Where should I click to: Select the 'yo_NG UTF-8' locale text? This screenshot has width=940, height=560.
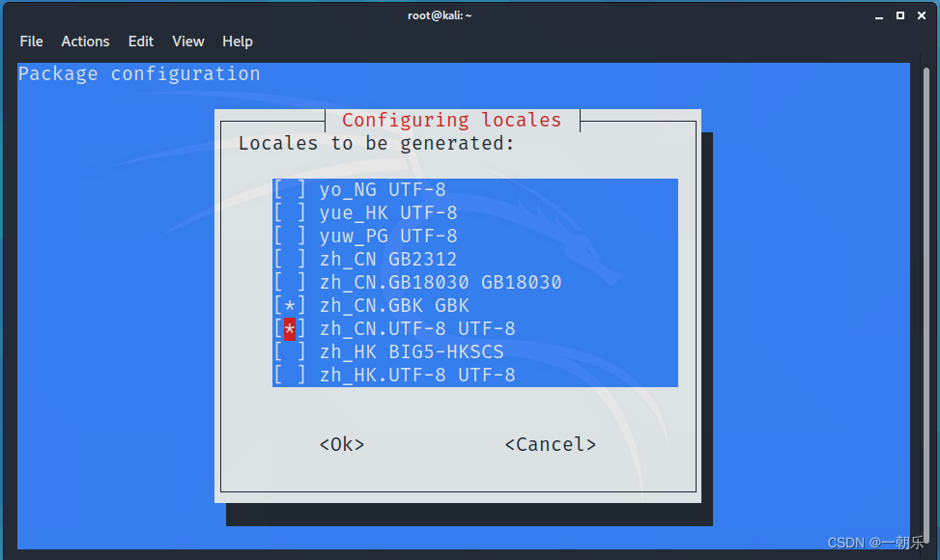tap(383, 190)
